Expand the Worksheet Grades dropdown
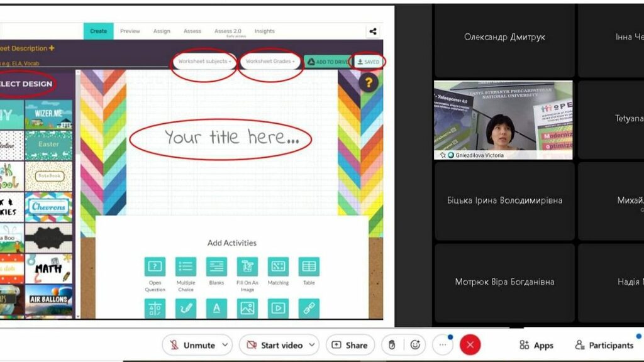 pos(270,62)
